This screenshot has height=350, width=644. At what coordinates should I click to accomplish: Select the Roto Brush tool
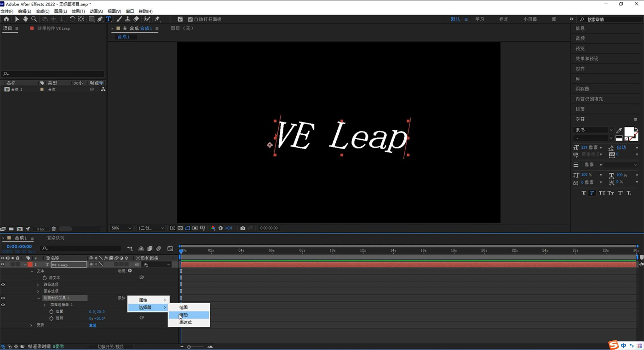(x=147, y=19)
